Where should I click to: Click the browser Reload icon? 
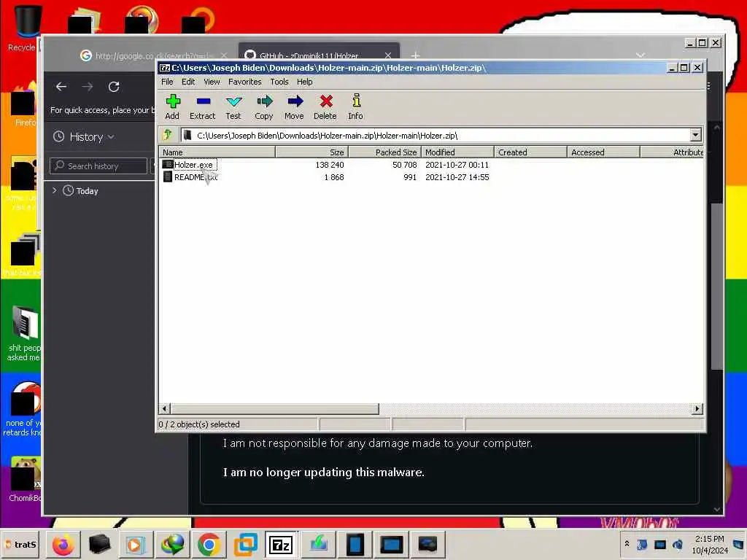point(114,87)
